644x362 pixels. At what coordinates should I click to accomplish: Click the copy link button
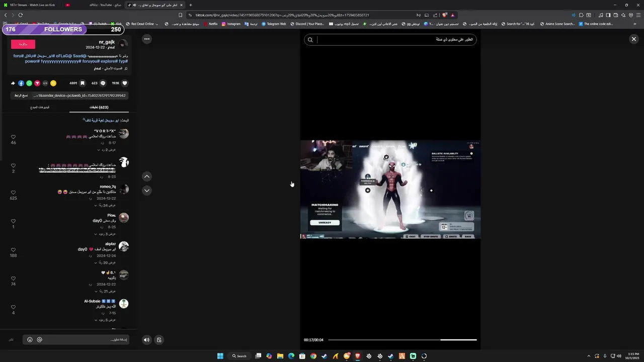21,95
